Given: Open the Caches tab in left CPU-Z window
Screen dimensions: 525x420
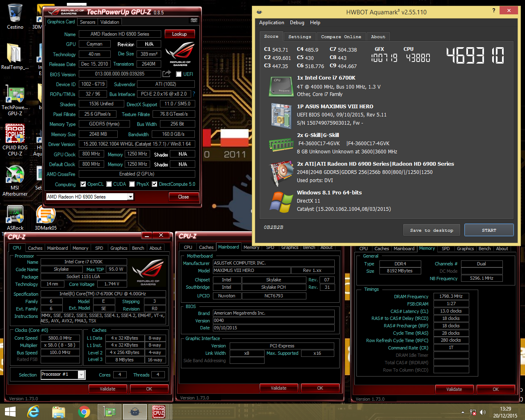Looking at the screenshot, I should 35,248.
